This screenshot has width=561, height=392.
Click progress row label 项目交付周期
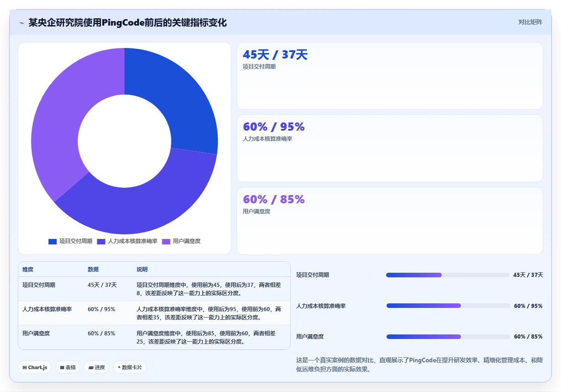(312, 275)
